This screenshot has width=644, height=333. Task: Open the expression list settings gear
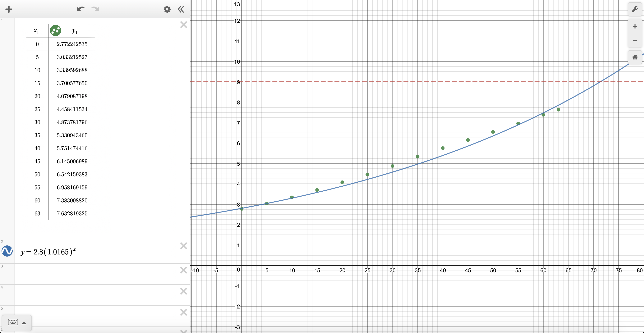(167, 10)
